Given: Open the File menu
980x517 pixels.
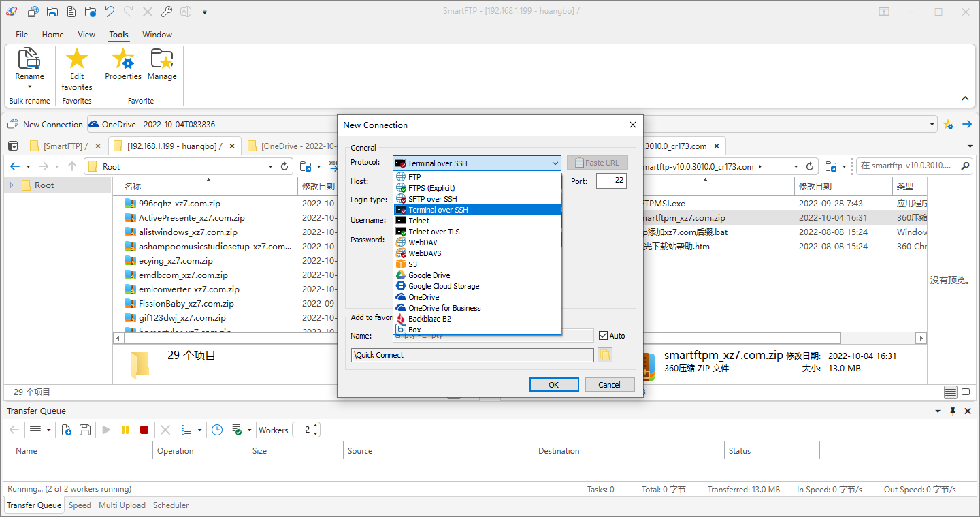Looking at the screenshot, I should (22, 35).
